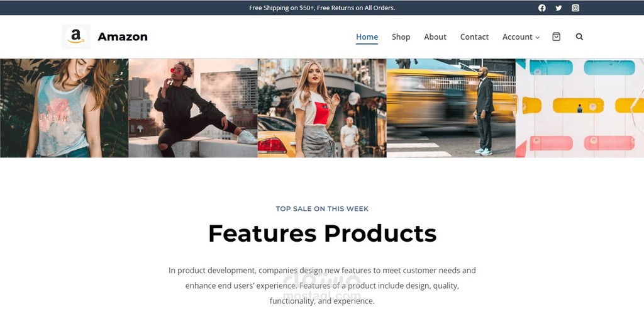Click the free shipping announcement text
The image size is (644, 309).
coord(322,8)
